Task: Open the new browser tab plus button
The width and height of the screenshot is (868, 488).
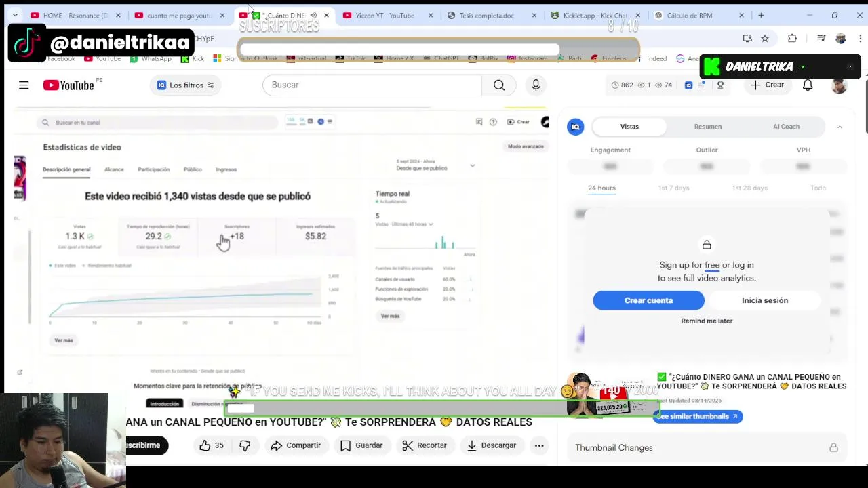Action: [x=761, y=15]
